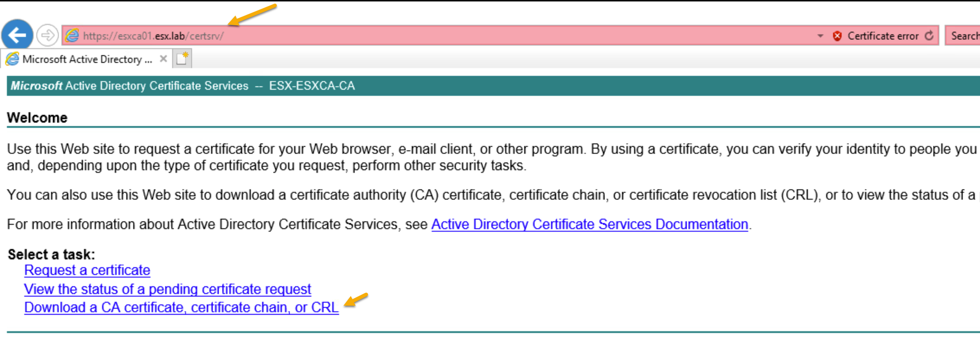Viewport: 980px width, 350px height.
Task: Click the red certificate error shield icon
Action: pos(837,36)
